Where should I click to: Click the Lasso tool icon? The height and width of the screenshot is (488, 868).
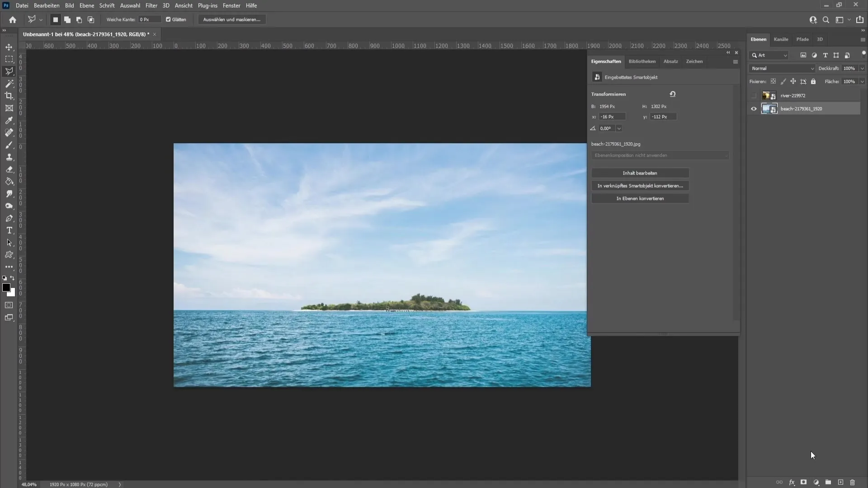(9, 71)
